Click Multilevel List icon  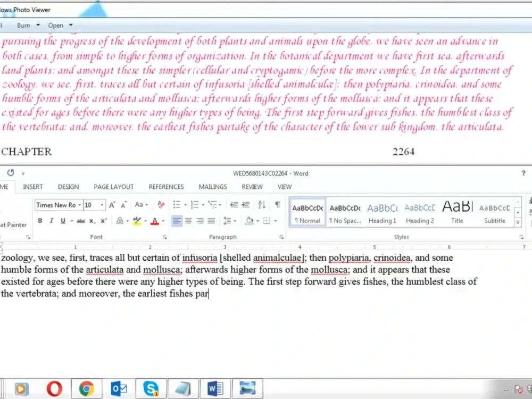pyautogui.click(x=212, y=205)
